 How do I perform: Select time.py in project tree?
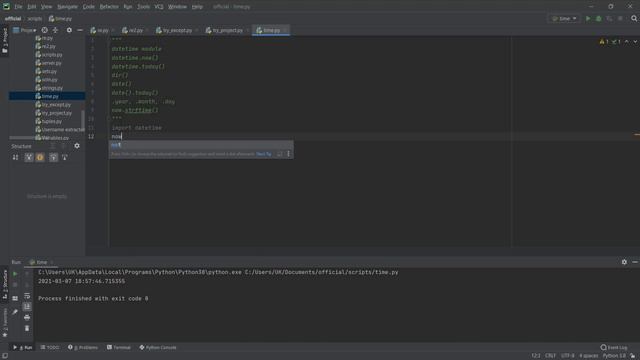(47, 96)
